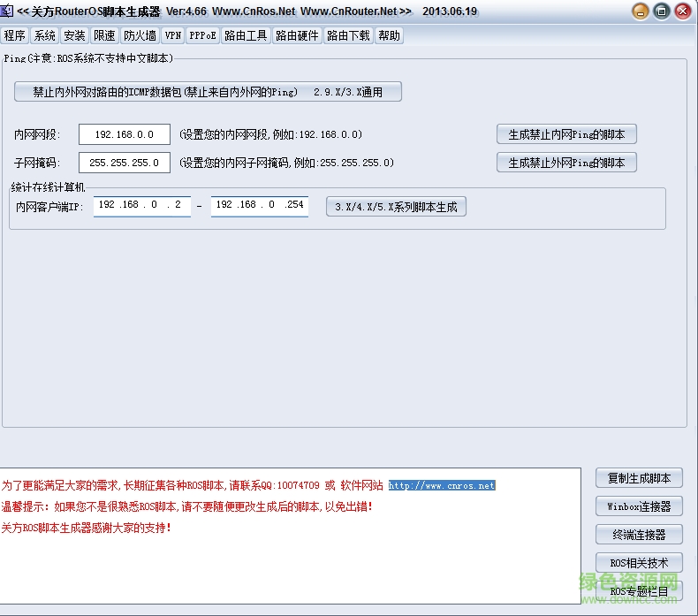Open the 防火墙 menu
Viewport: 698px width, 616px height.
pos(140,35)
